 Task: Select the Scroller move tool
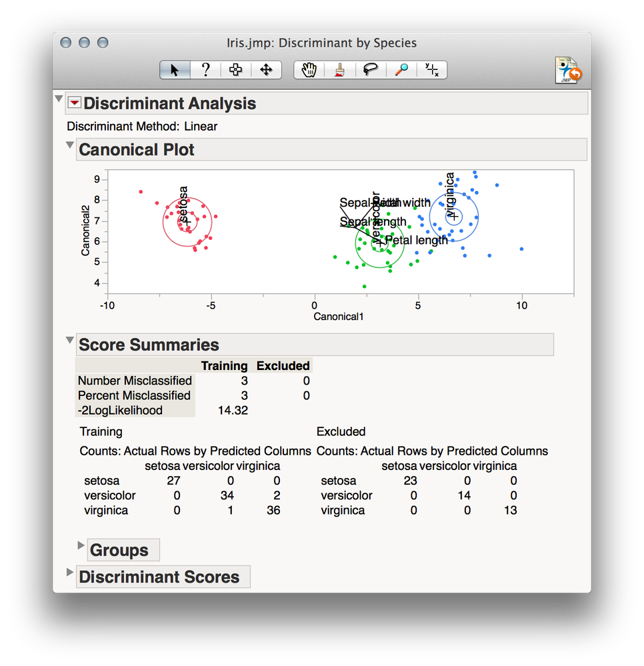pos(267,69)
